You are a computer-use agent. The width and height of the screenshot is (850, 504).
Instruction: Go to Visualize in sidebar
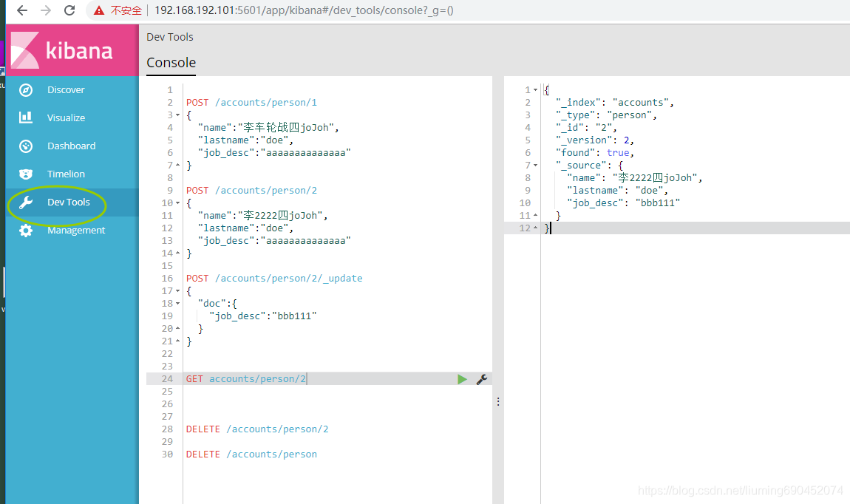66,118
